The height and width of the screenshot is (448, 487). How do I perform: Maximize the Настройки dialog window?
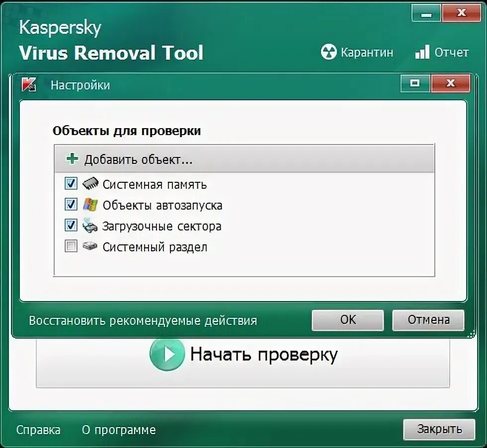pos(415,83)
